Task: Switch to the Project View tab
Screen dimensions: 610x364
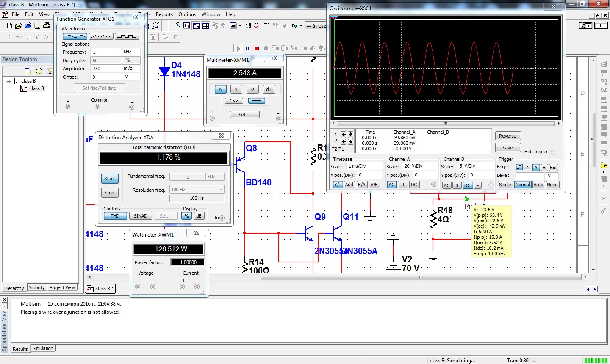Action: pyautogui.click(x=62, y=287)
